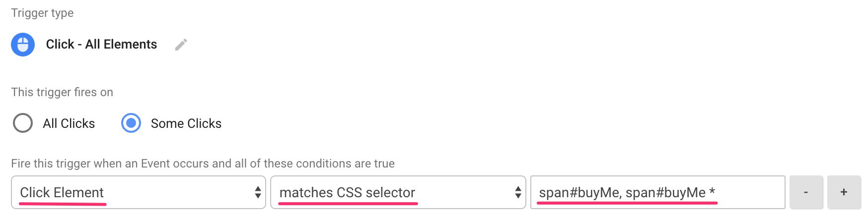Open the 'matches CSS selector' operator dropdown
This screenshot has height=221, width=868.
coord(398,192)
